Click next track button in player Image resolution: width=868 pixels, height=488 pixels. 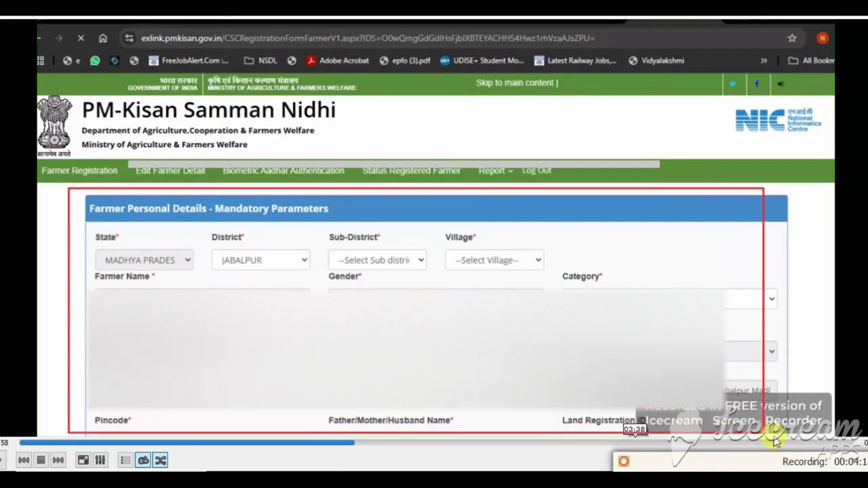(58, 460)
